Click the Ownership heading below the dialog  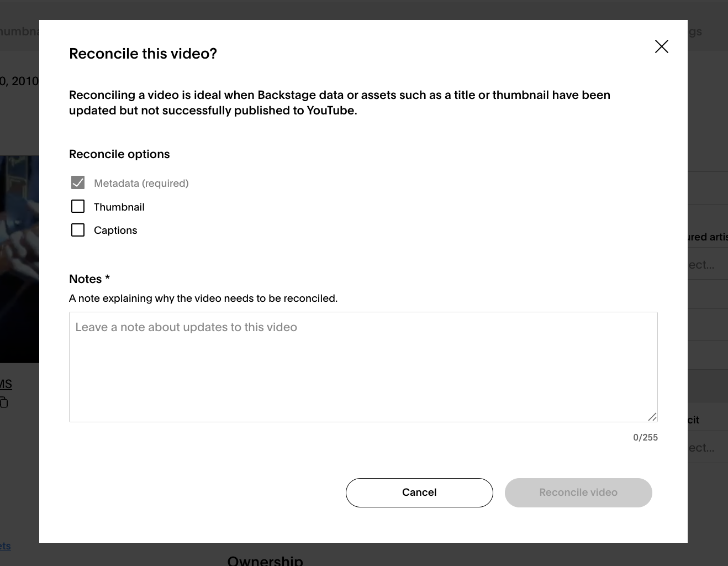click(x=265, y=560)
